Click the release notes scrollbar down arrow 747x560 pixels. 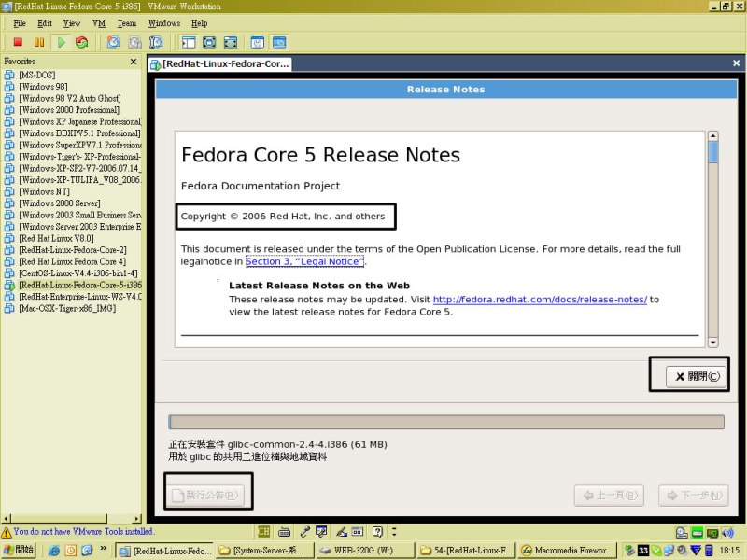[x=713, y=342]
